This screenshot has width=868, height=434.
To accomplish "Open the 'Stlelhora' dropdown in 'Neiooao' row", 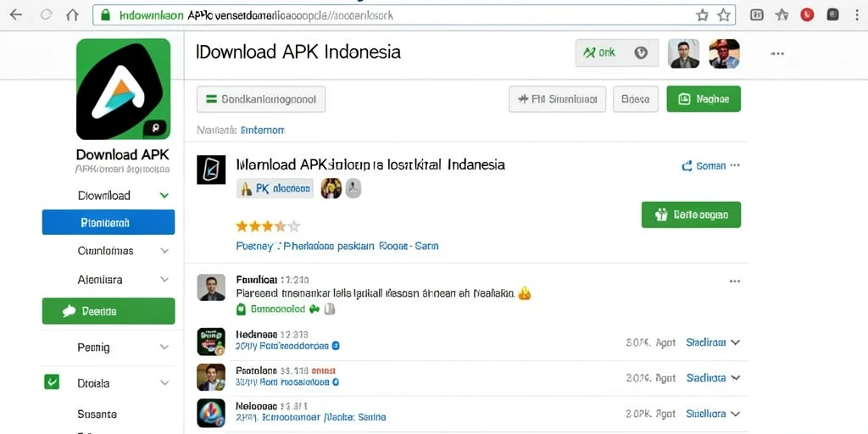I will coord(713,414).
